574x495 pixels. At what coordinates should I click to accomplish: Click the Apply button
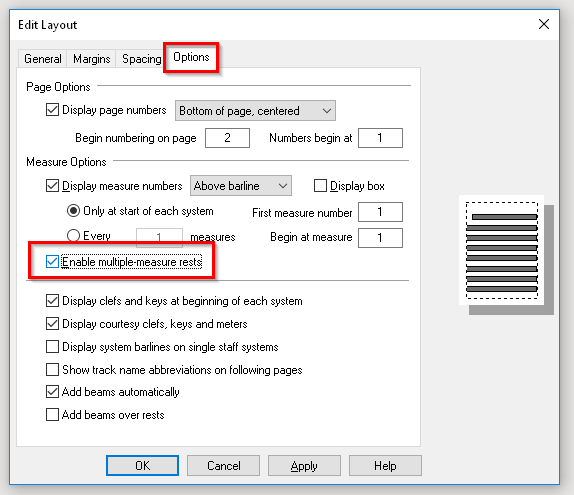tap(304, 466)
